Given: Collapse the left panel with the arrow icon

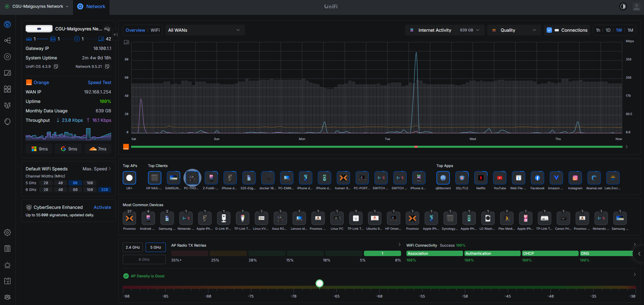Looking at the screenshot, I should tap(115, 34).
